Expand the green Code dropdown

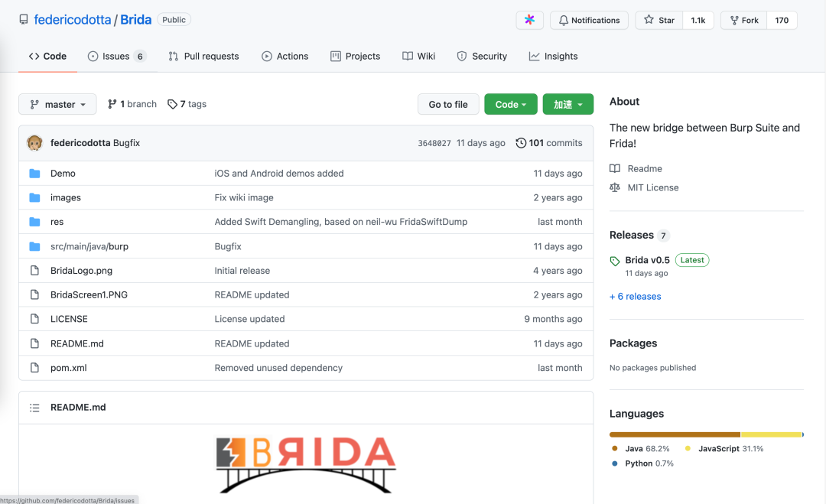point(511,104)
